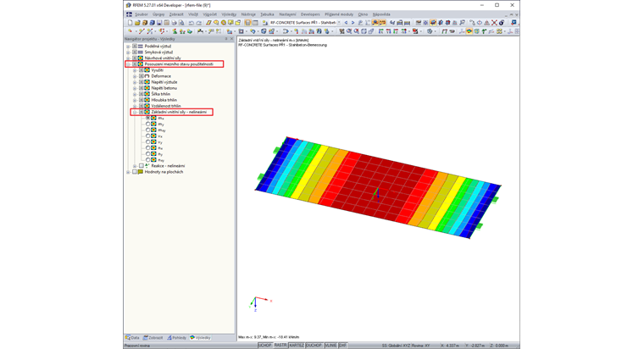644x349 pixels.
Task: Undo the last action
Action: click(x=191, y=23)
